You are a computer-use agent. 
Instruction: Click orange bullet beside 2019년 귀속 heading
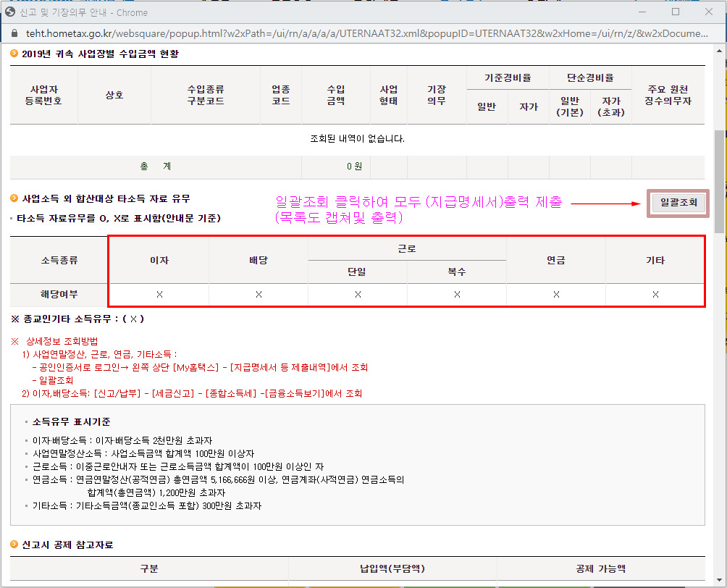click(14, 54)
